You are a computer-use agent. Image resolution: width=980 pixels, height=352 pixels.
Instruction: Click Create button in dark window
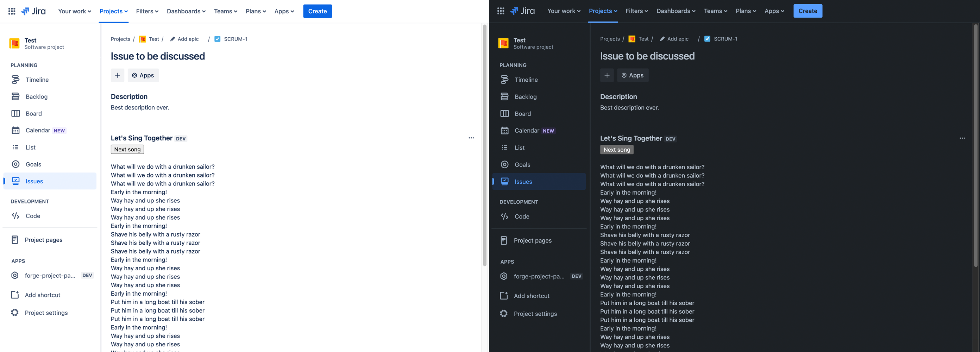808,11
